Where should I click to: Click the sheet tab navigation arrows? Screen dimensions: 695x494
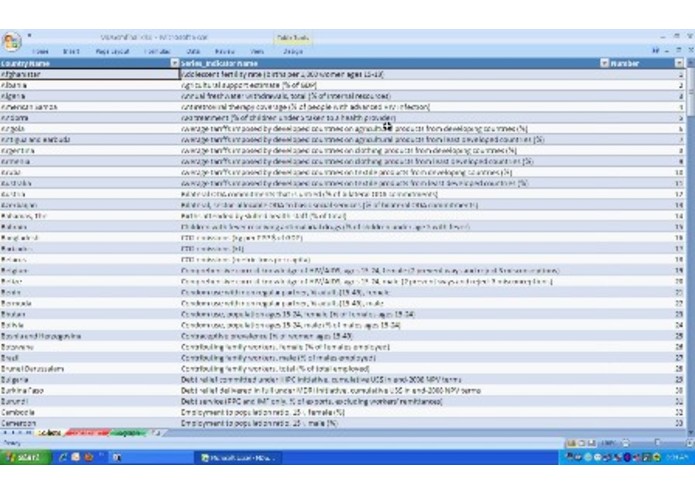tap(17, 433)
